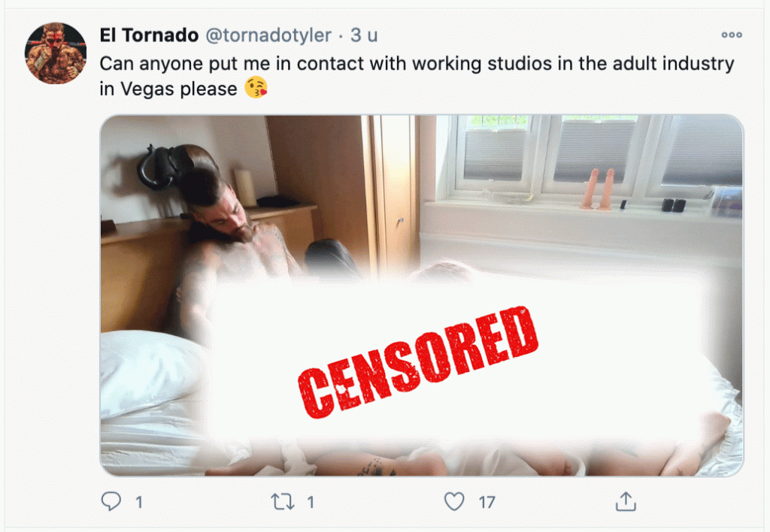The image size is (770, 532).
Task: Click the reply count of 1
Action: tap(139, 502)
